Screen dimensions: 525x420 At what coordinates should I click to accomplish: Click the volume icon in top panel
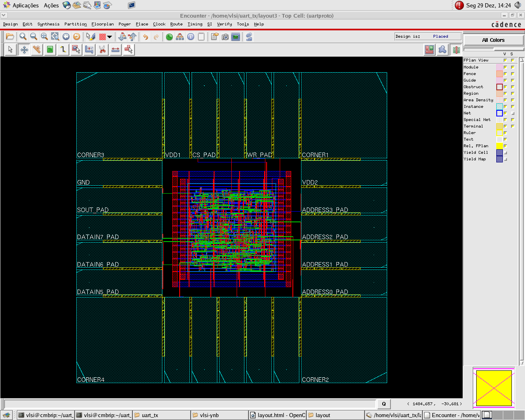click(518, 5)
